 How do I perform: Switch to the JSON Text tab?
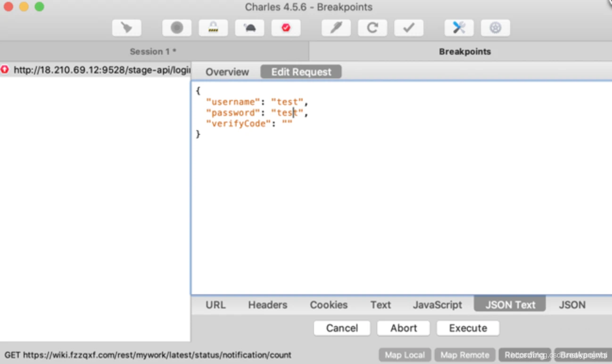click(510, 305)
